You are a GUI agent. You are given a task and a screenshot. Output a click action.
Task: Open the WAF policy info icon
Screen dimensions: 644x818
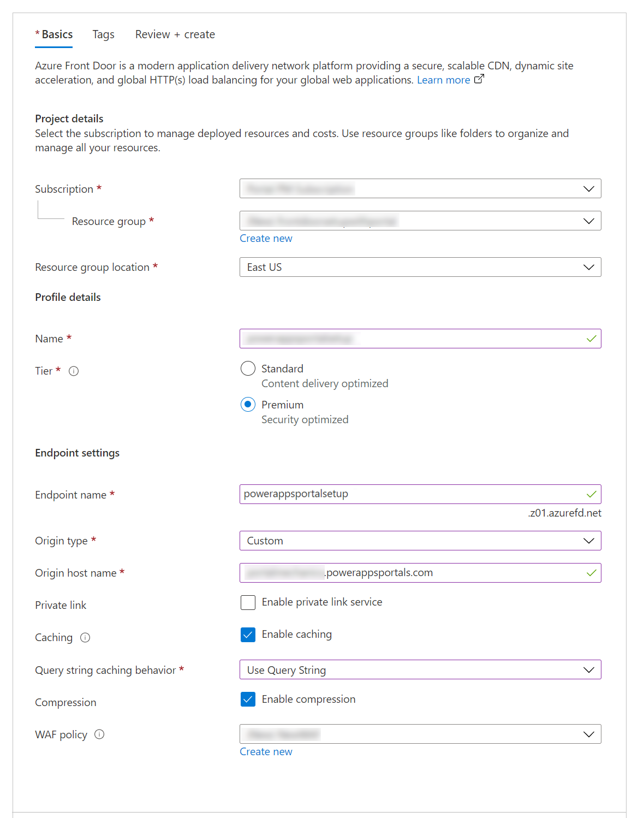pyautogui.click(x=100, y=734)
